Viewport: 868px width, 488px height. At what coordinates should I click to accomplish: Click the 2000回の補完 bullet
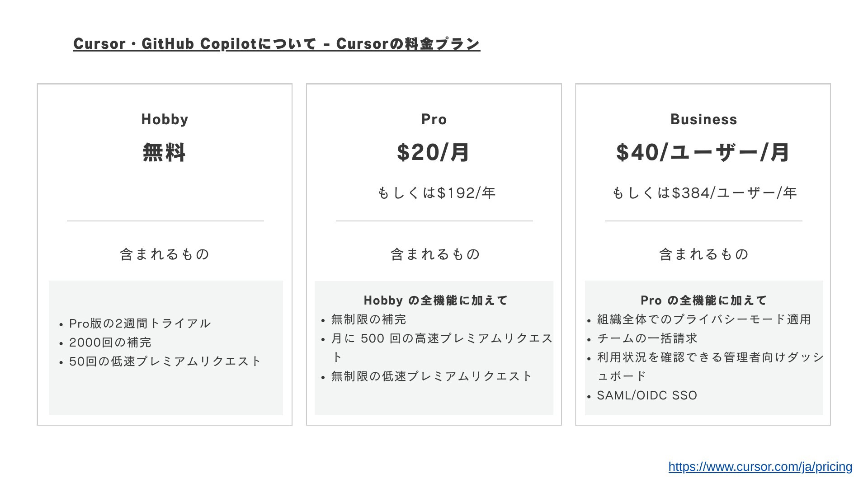(110, 343)
